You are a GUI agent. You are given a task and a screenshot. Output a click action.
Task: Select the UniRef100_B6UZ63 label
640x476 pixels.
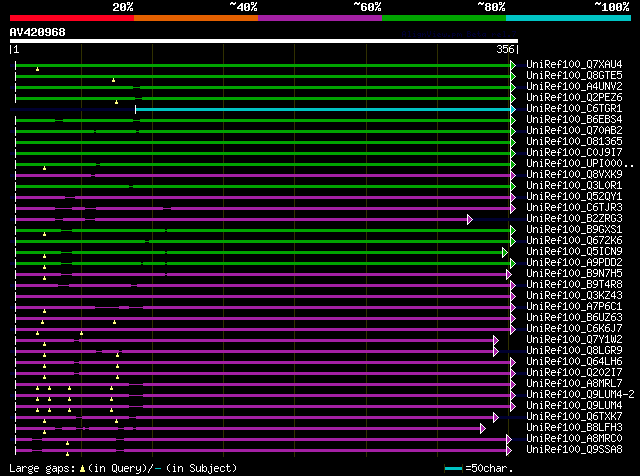coord(574,318)
